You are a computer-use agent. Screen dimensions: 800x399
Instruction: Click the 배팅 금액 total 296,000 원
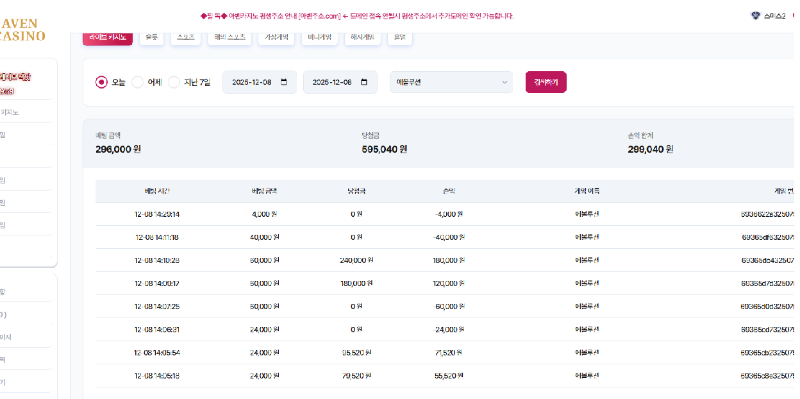coord(118,149)
